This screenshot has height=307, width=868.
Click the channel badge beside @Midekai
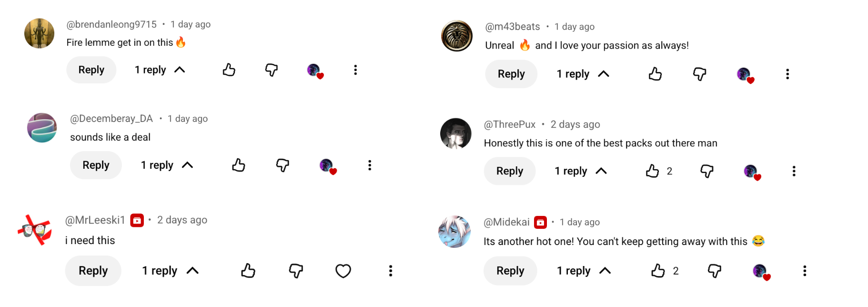click(x=540, y=222)
